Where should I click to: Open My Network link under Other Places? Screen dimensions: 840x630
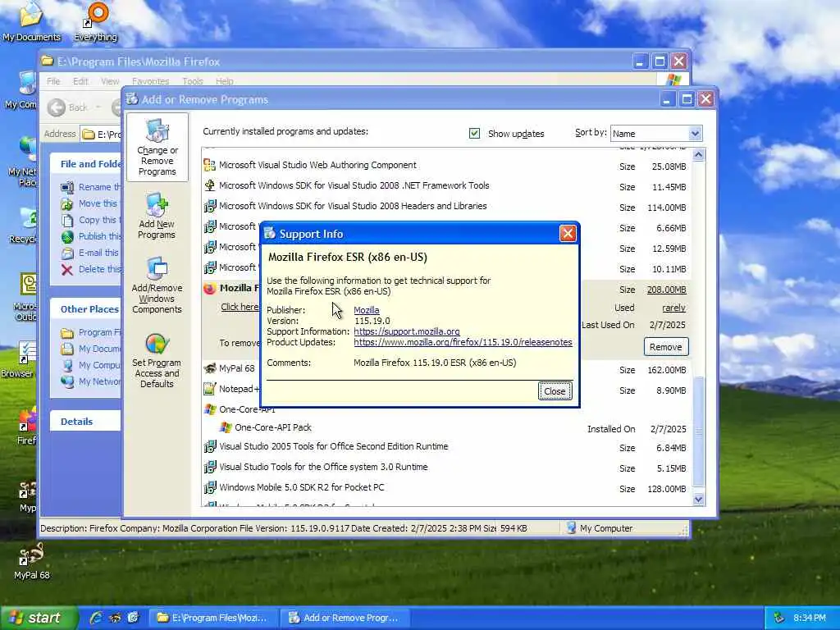[x=91, y=382]
